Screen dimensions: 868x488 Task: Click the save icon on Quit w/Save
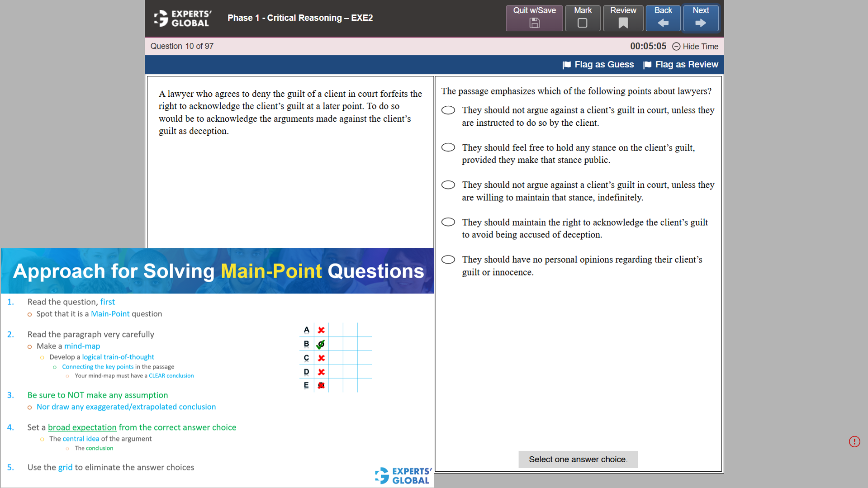[x=534, y=24]
